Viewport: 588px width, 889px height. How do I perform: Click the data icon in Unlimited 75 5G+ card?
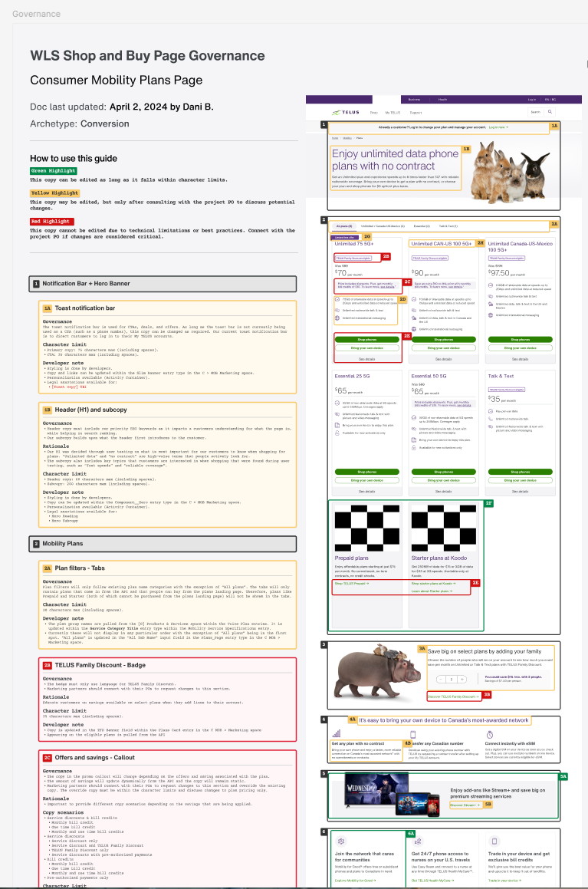coord(337,299)
